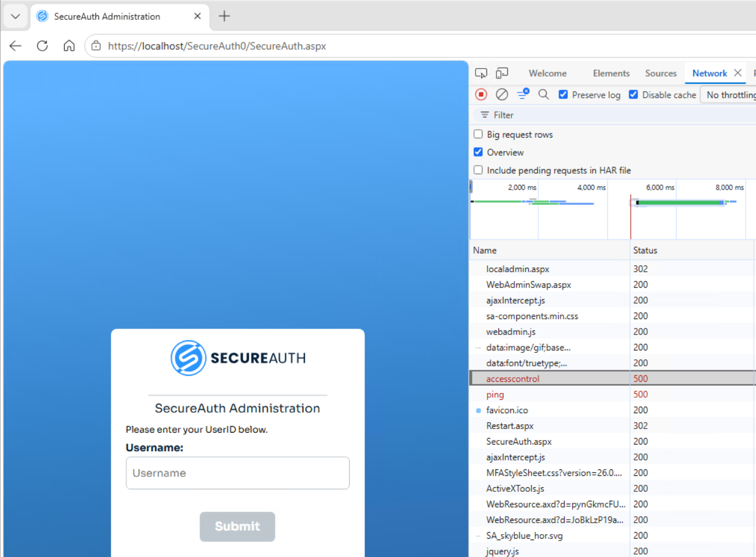756x557 pixels.
Task: Switch to the Welcome DevTools tab
Action: (x=548, y=73)
